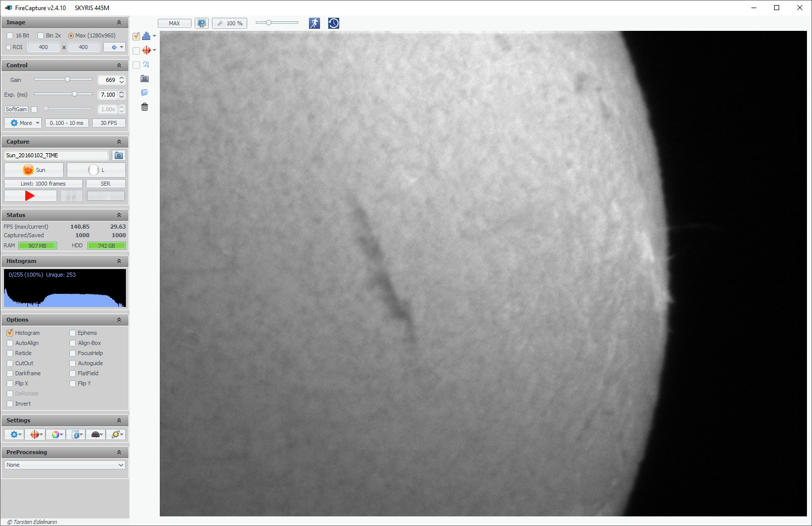Click the monitor zoom-fit icon button
812x526 pixels.
(202, 23)
